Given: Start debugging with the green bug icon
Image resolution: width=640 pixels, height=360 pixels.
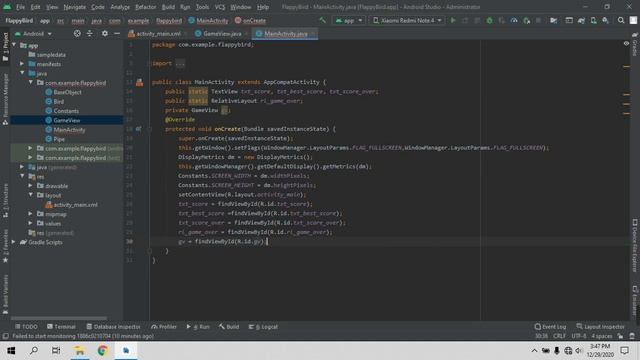Looking at the screenshot, I should point(489,20).
